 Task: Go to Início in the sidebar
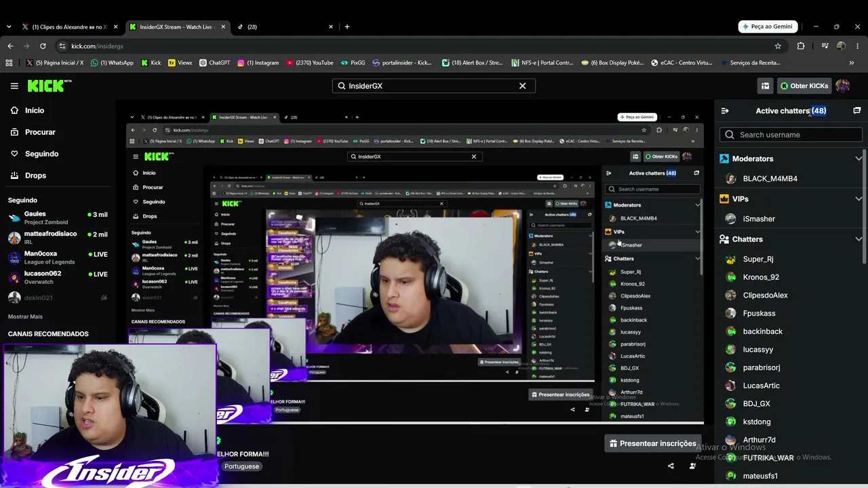pyautogui.click(x=35, y=110)
